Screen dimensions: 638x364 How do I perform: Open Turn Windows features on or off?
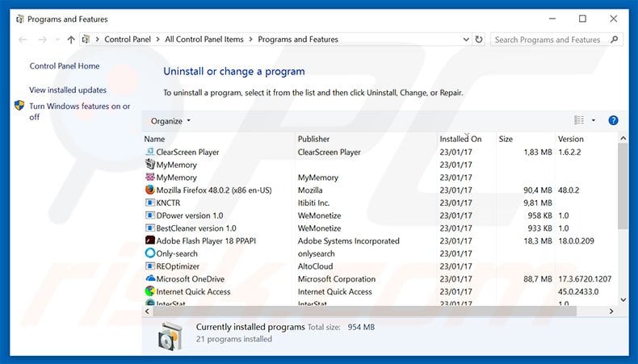click(80, 111)
